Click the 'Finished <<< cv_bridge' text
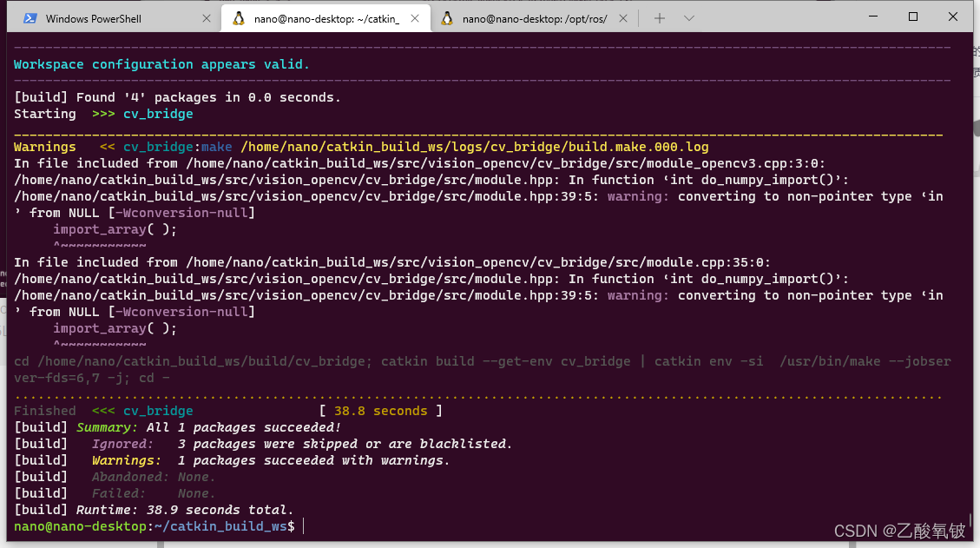The height and width of the screenshot is (548, 980). tap(103, 411)
